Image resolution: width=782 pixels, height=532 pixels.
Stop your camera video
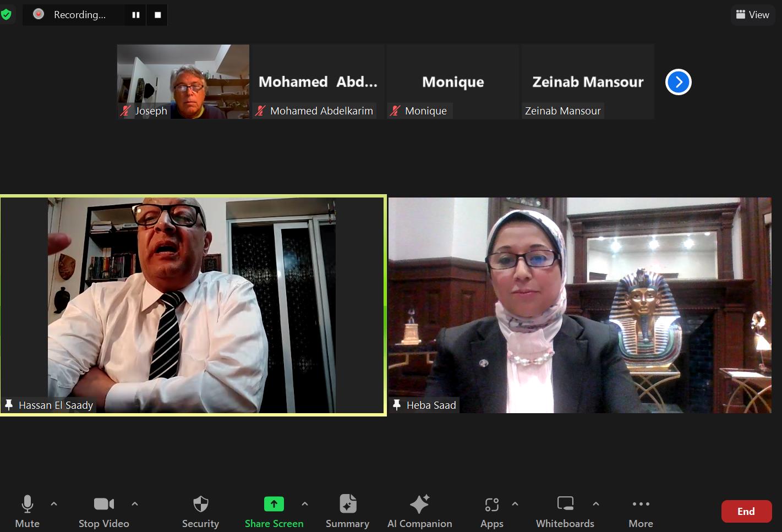[104, 511]
